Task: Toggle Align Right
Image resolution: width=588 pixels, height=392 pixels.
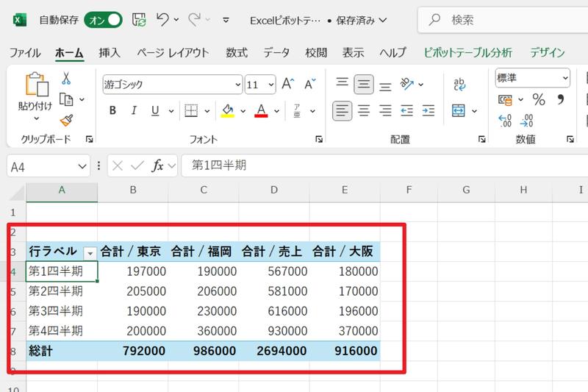Action: [x=385, y=110]
